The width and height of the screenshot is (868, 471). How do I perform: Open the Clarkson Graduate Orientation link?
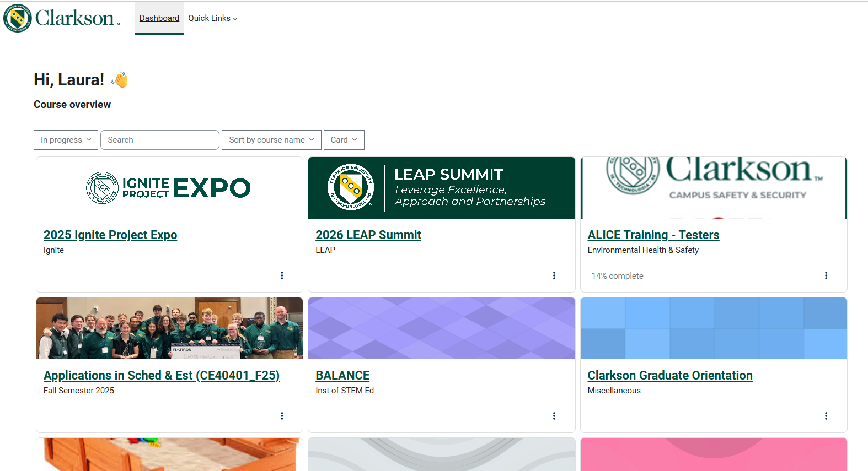click(669, 376)
